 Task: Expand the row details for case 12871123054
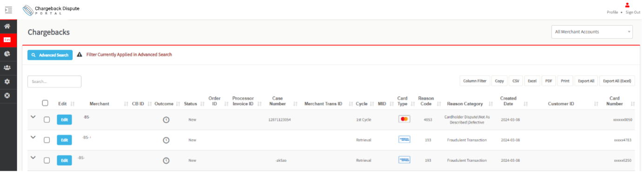[x=33, y=117]
